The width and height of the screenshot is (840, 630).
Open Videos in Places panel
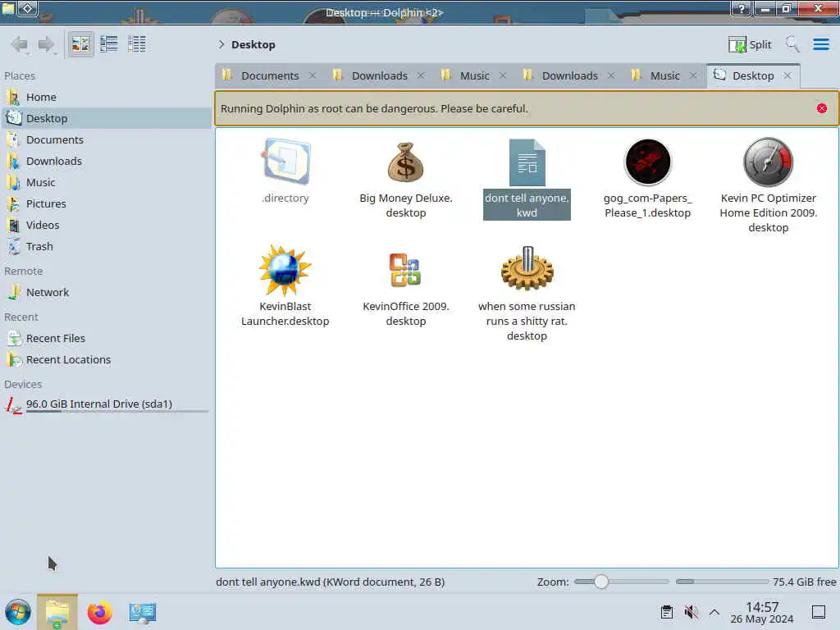[x=106, y=226]
